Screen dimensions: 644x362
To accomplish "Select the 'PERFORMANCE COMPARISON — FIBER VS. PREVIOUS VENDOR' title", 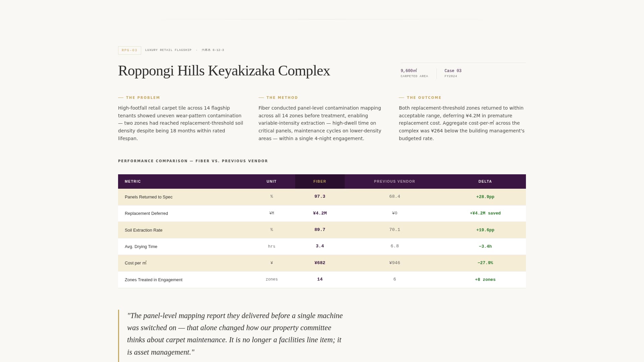I will click(193, 161).
